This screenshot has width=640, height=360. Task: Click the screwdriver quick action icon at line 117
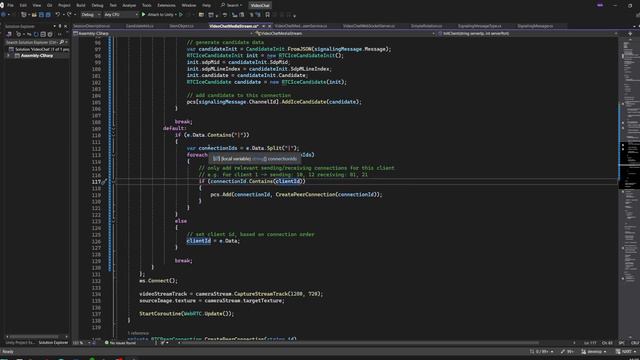point(104,182)
